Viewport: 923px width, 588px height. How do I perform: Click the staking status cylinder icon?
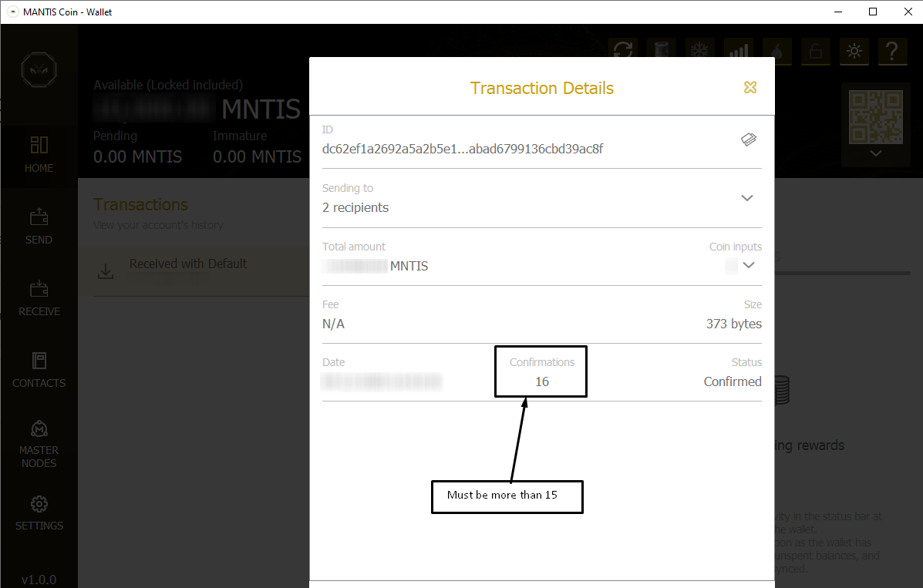[x=661, y=51]
